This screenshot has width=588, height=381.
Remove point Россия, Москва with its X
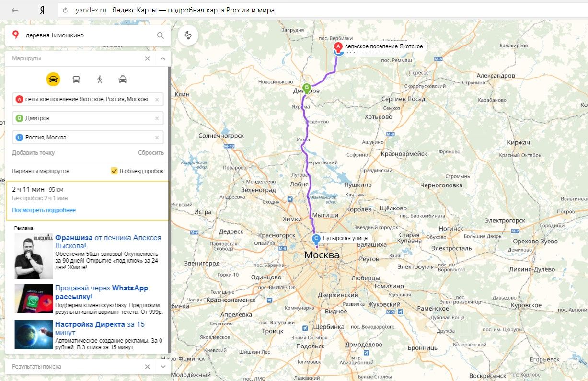click(157, 138)
